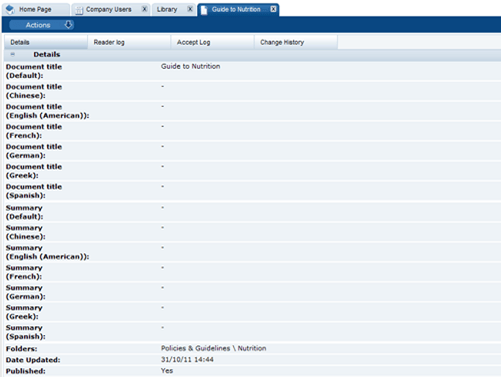Click the 'Published:' label
This screenshot has height=377, width=501.
click(x=25, y=371)
